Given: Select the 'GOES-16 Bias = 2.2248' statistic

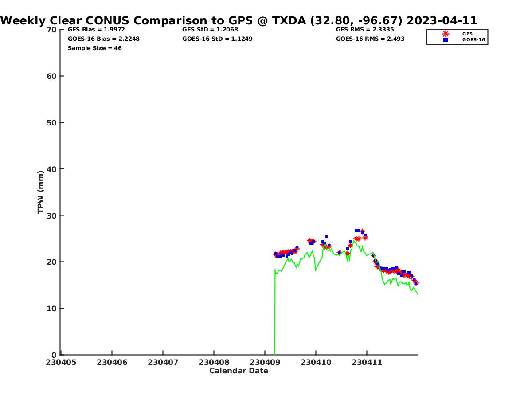Looking at the screenshot, I should [x=104, y=39].
